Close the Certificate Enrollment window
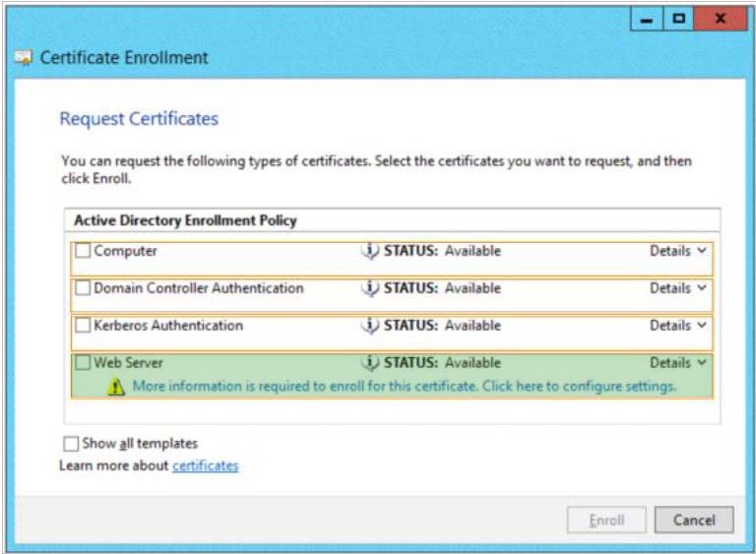Viewport: 756px width, 554px height. [721, 20]
